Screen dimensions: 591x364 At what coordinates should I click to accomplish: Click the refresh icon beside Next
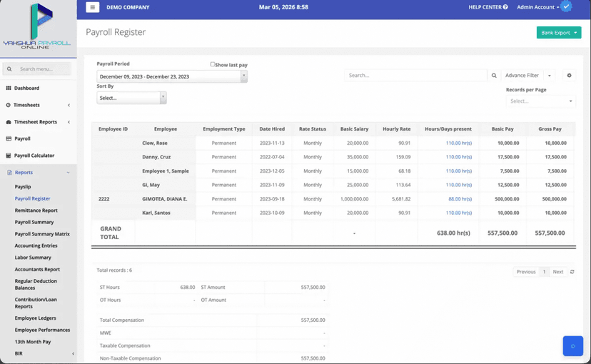click(572, 272)
